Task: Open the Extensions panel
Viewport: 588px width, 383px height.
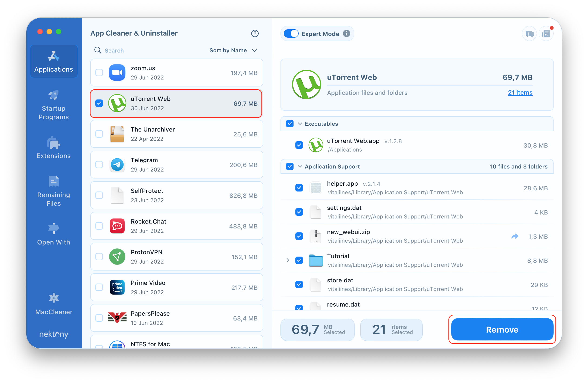Action: coord(54,149)
